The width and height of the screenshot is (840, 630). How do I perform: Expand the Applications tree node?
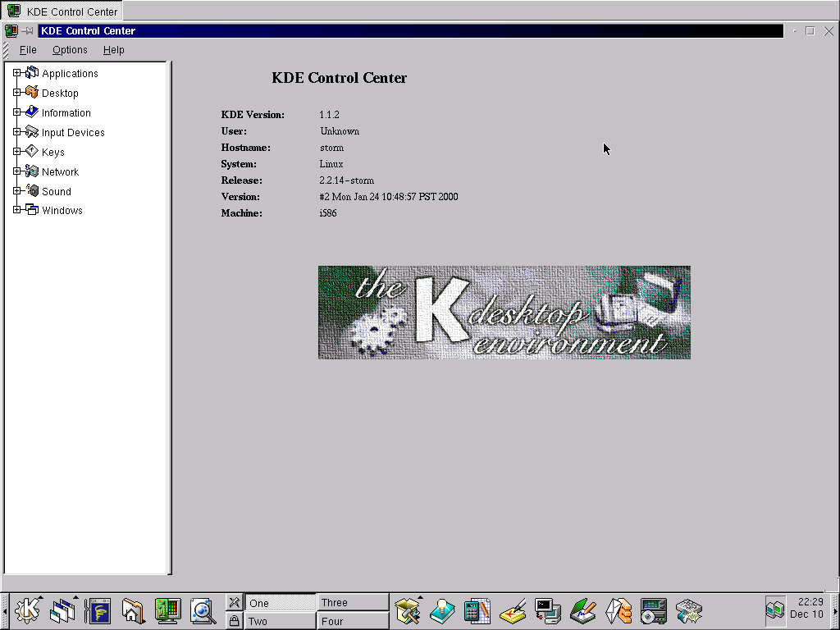[16, 73]
